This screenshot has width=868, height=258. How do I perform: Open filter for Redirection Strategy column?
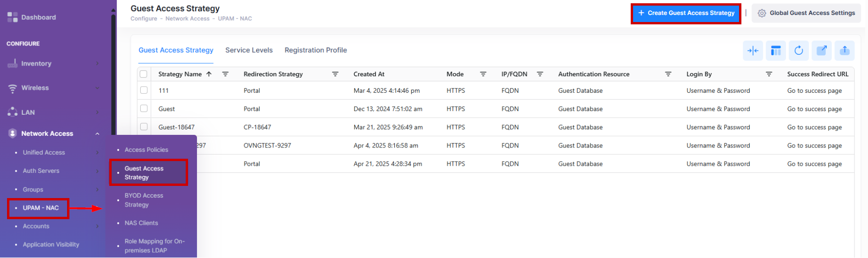click(335, 74)
